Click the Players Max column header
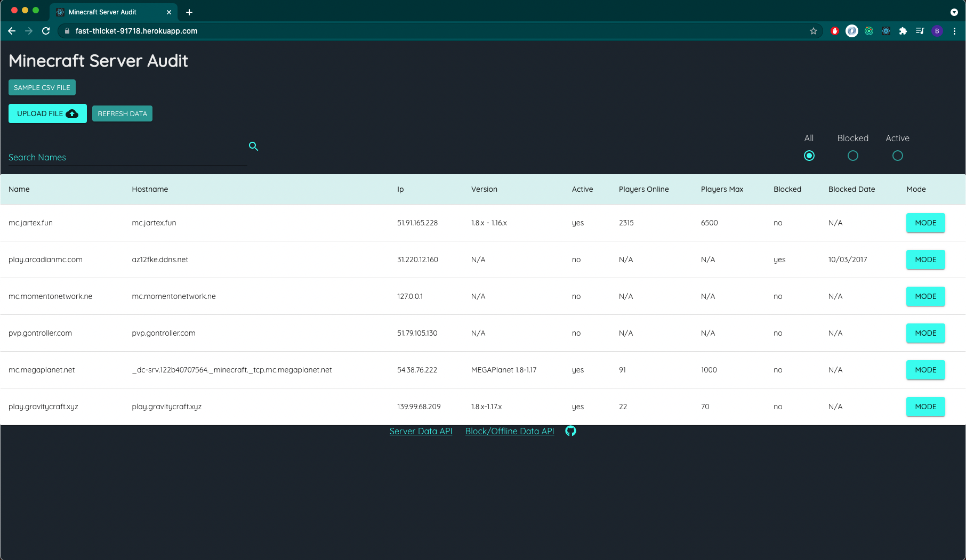Viewport: 966px width, 560px height. tap(722, 189)
